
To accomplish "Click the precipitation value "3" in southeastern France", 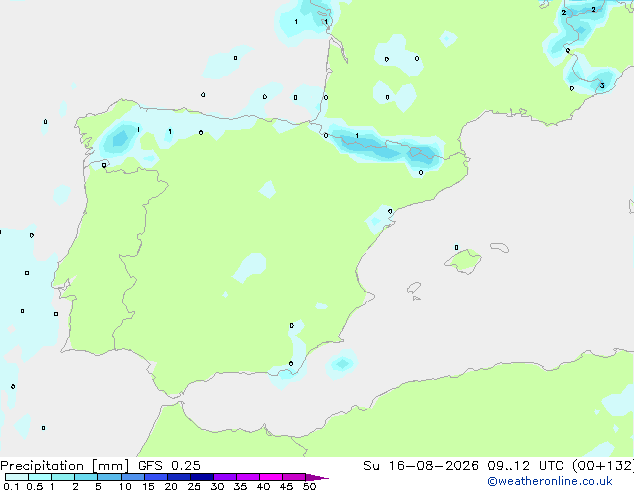I will pos(602,86).
